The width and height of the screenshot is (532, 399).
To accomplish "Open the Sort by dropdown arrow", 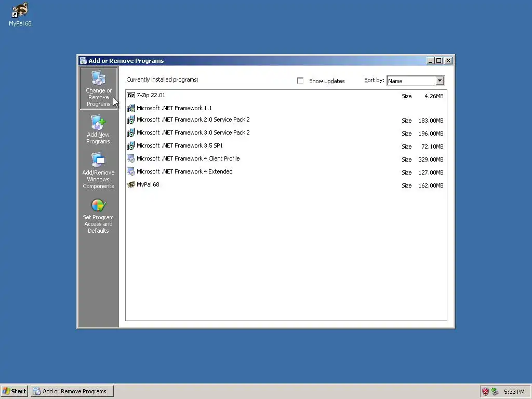I will pyautogui.click(x=440, y=81).
